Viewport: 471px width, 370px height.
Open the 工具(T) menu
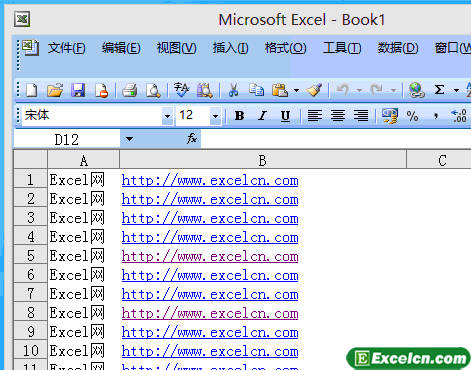(342, 48)
